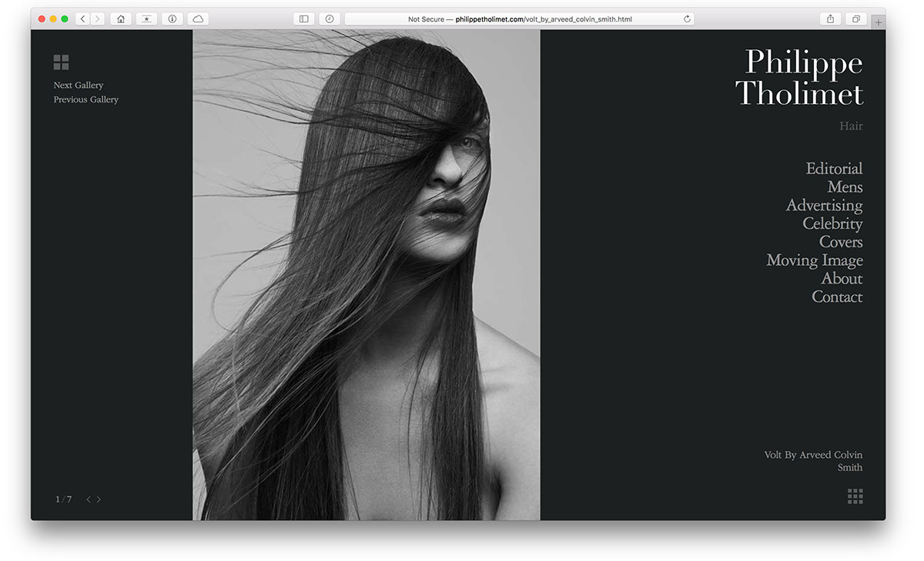The image size is (924, 561).
Task: Open Safari's Top Sites star button
Action: pos(146,18)
